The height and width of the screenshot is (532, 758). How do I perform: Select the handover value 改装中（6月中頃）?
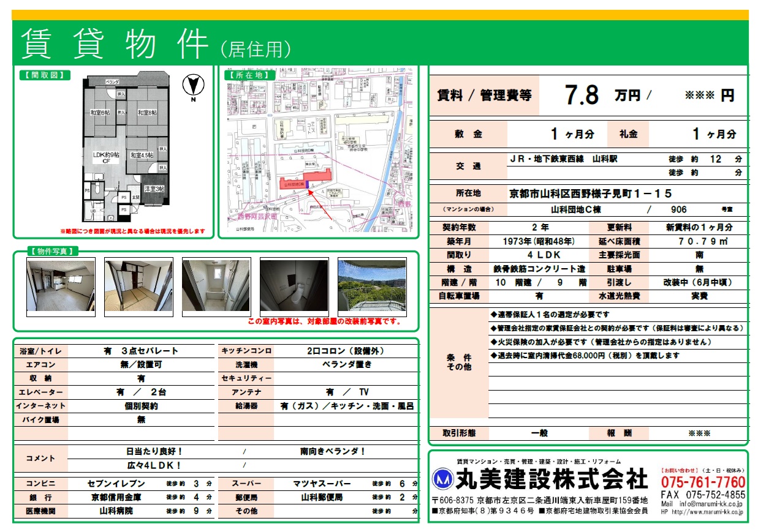tap(698, 282)
